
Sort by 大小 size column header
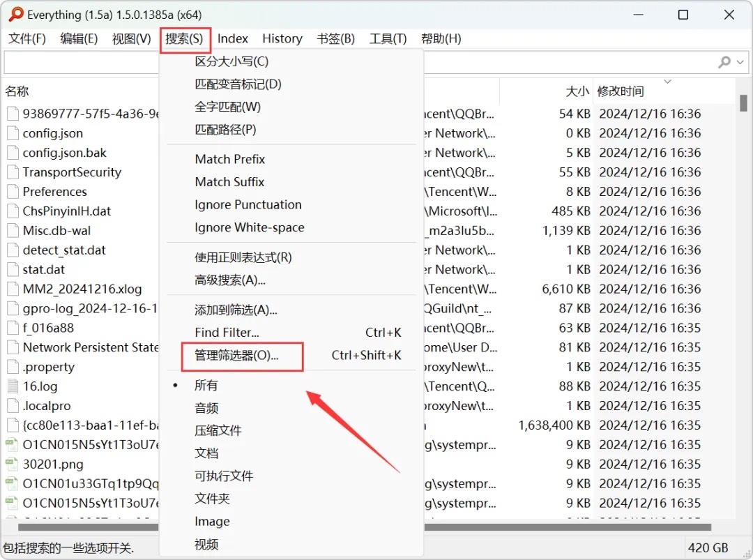tap(577, 91)
